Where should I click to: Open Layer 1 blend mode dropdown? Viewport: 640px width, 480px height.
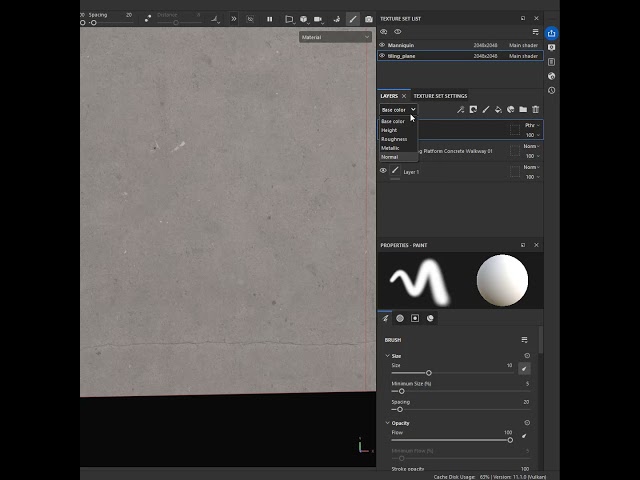532,167
